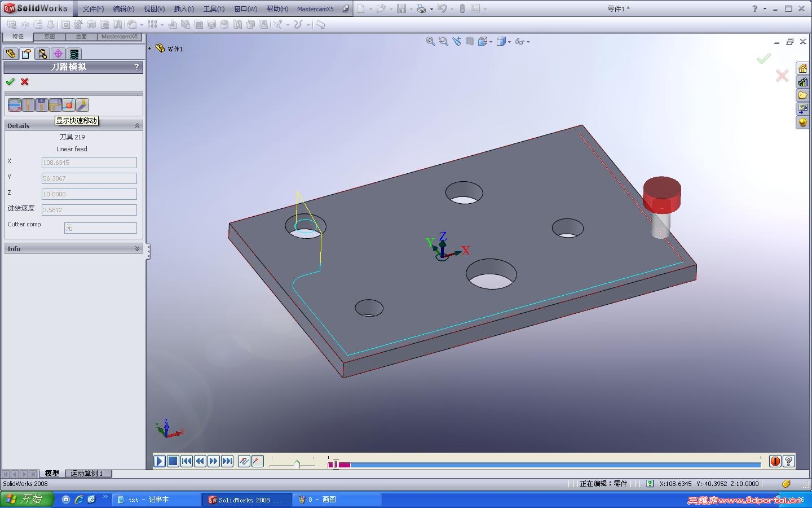The width and height of the screenshot is (812, 508).
Task: Toggle the quick verify shading icon
Action: coord(82,105)
